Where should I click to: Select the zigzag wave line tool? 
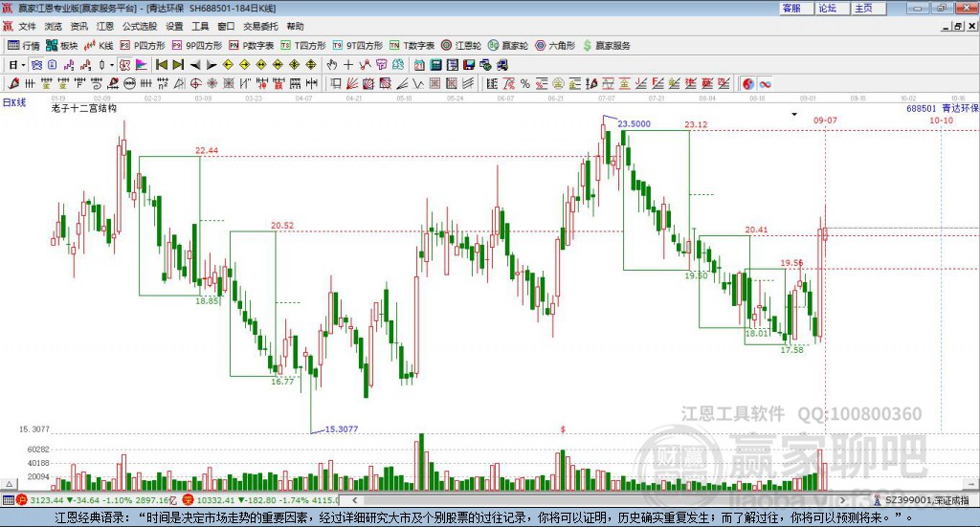pyautogui.click(x=417, y=83)
